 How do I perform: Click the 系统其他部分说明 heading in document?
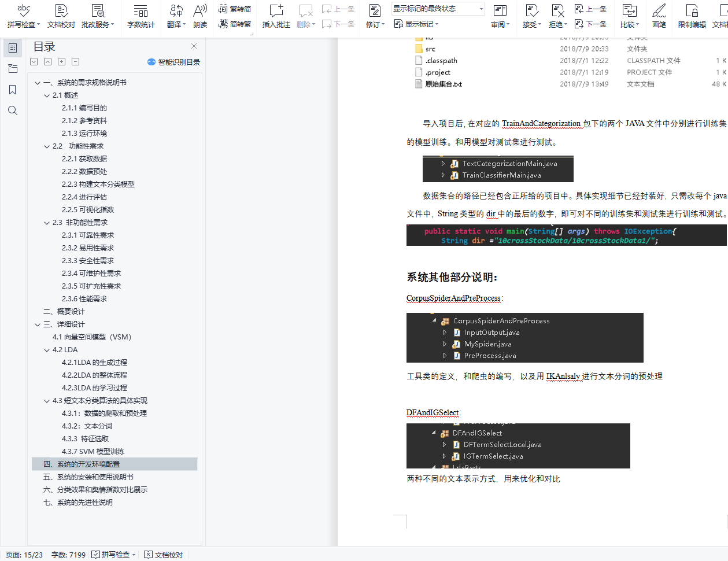click(x=452, y=277)
